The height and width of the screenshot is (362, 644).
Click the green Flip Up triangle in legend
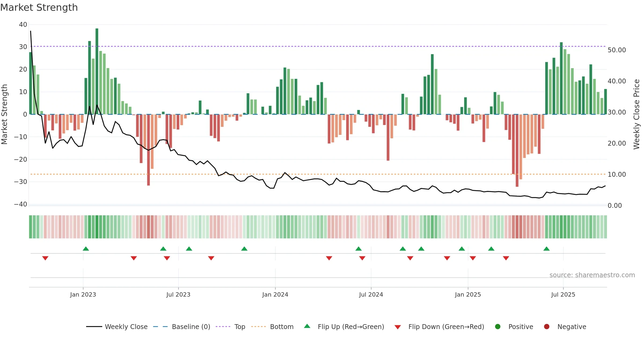[x=307, y=326]
